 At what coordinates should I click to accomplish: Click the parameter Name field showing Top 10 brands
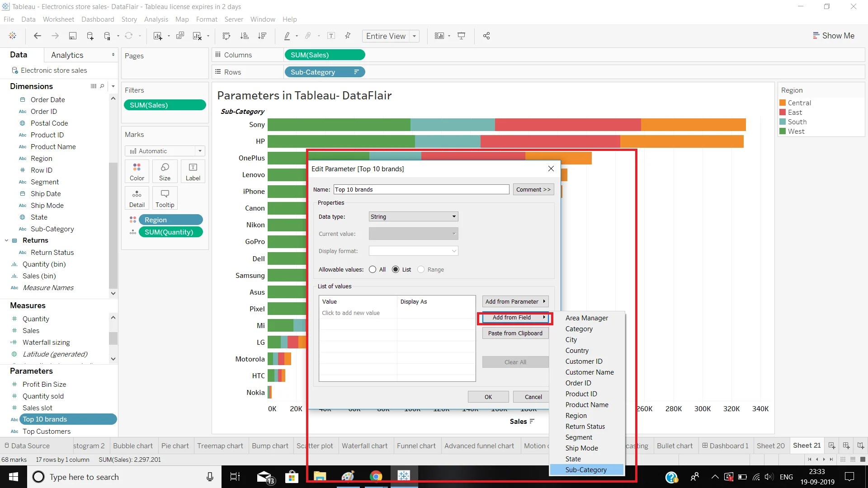tap(420, 189)
